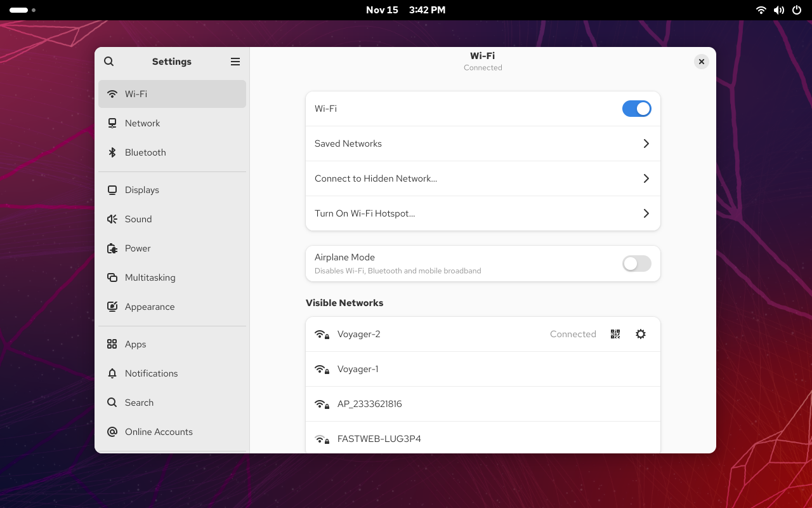The height and width of the screenshot is (508, 812).
Task: Open Connect to Hidden Network
Action: point(483,178)
